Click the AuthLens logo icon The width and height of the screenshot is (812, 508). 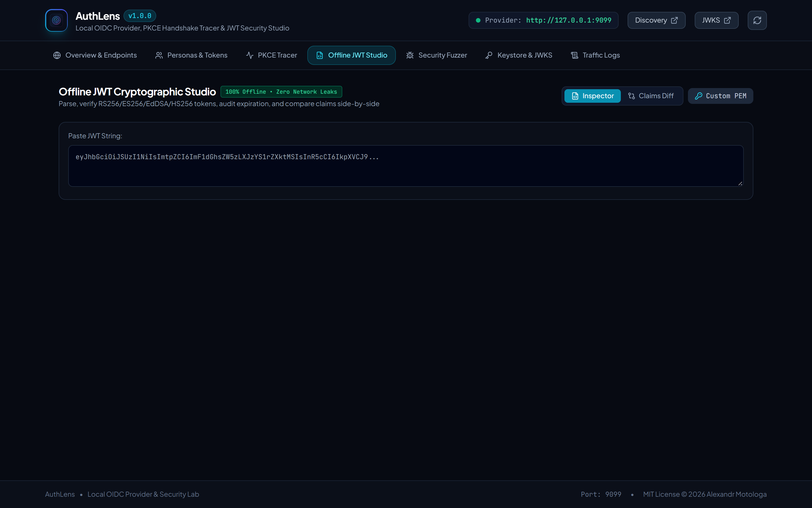click(x=56, y=20)
